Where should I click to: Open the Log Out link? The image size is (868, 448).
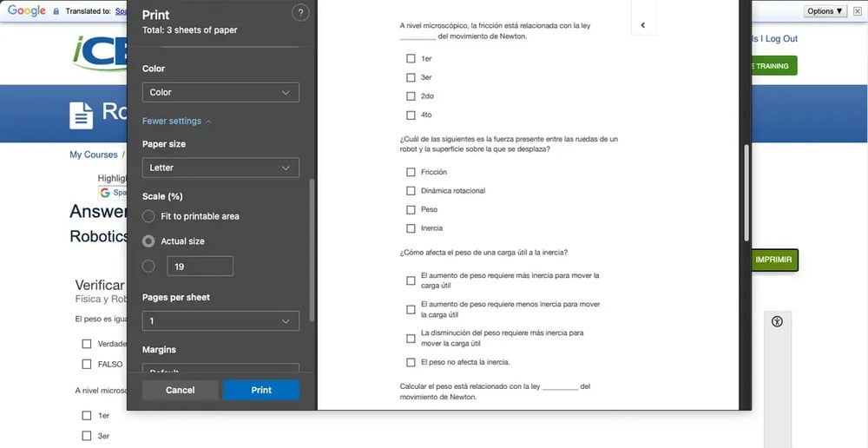(782, 39)
